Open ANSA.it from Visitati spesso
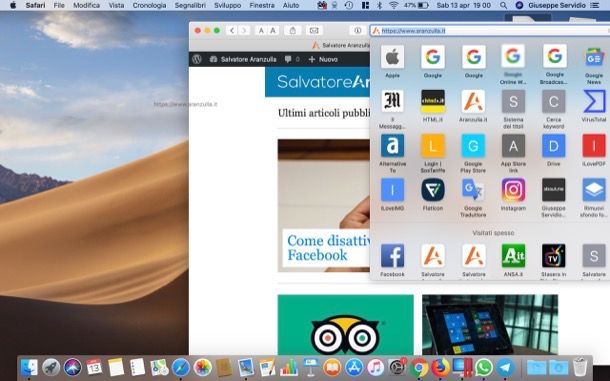This screenshot has height=381, width=610. coord(513,256)
